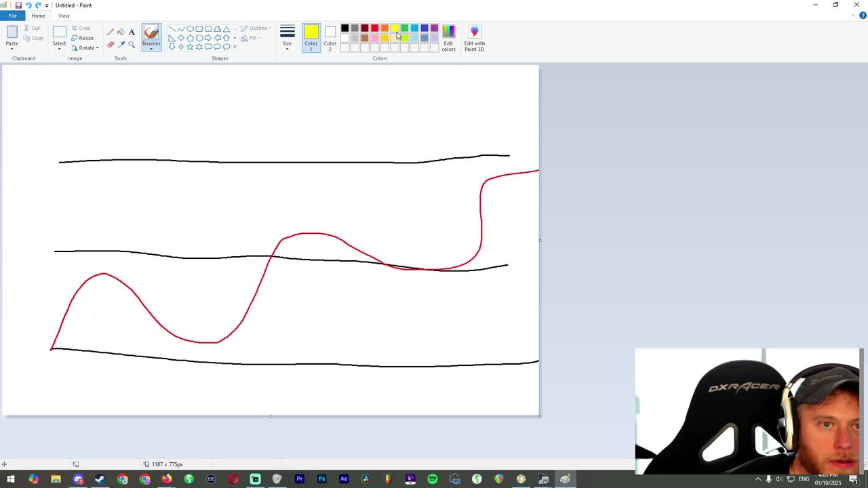Select the Magnifier tool

tap(132, 45)
